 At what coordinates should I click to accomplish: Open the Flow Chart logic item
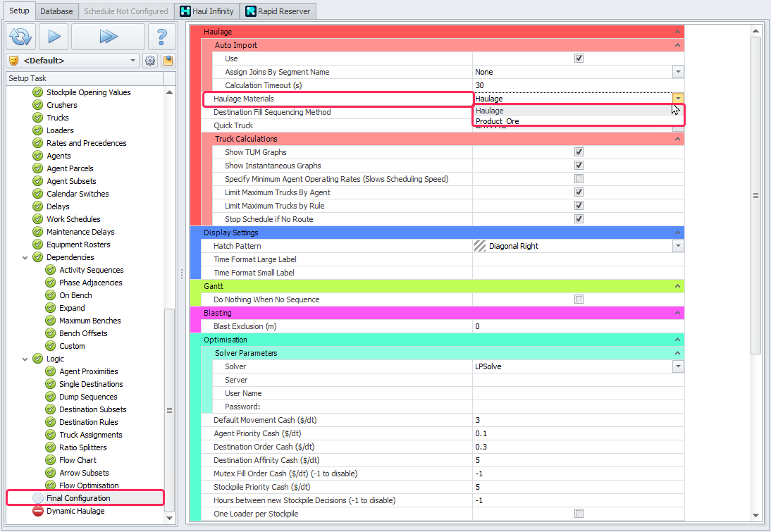click(78, 460)
